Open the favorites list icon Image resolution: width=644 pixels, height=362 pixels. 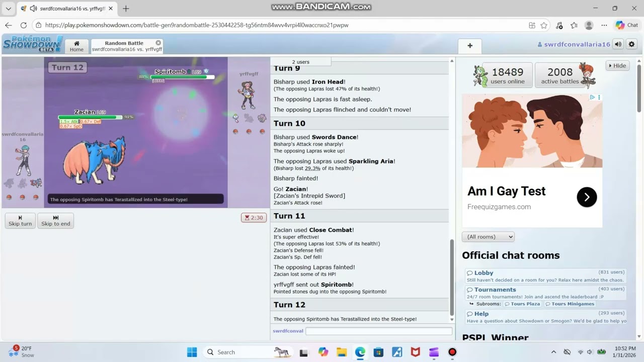(574, 25)
